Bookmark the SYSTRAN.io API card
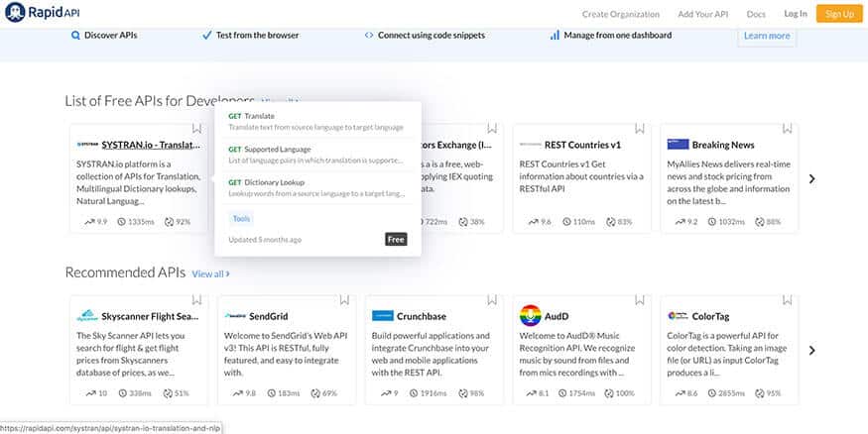This screenshot has height=434, width=868. coord(196,129)
